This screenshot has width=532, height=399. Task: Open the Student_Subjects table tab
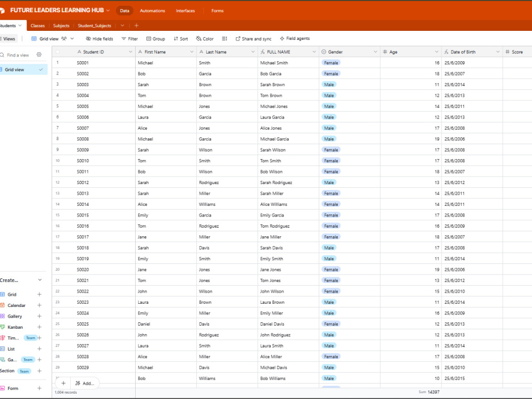pyautogui.click(x=94, y=26)
